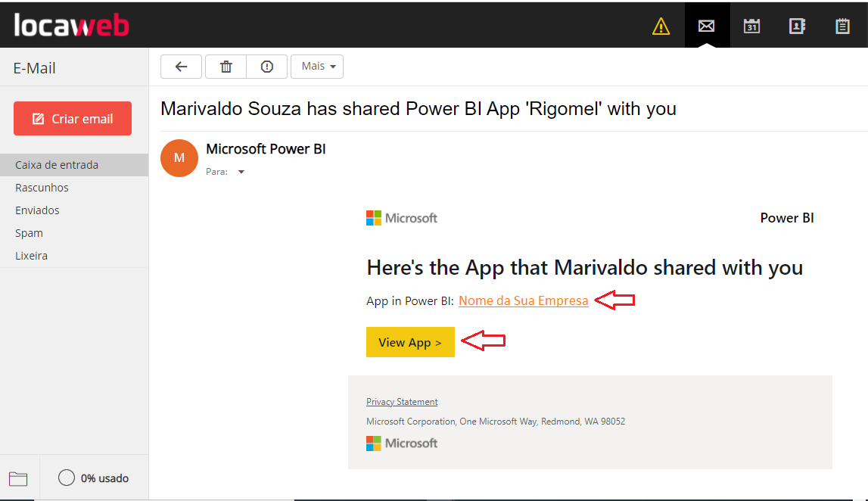Click the 'Here's the App' heading
Image resolution: width=868 pixels, height=501 pixels.
click(x=584, y=268)
